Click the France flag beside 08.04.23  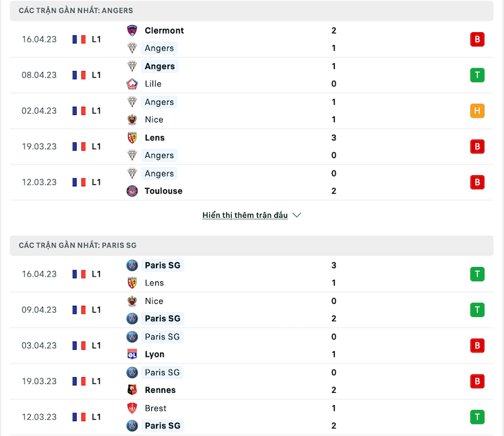(x=79, y=75)
